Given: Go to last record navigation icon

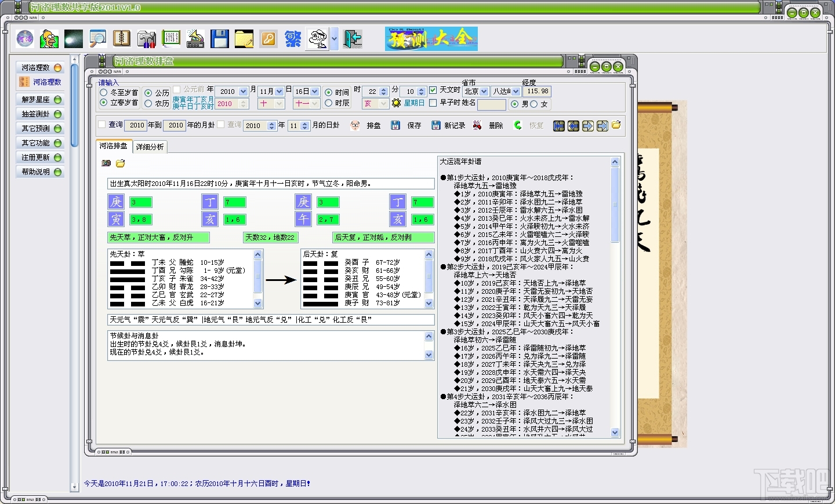Looking at the screenshot, I should [x=602, y=126].
